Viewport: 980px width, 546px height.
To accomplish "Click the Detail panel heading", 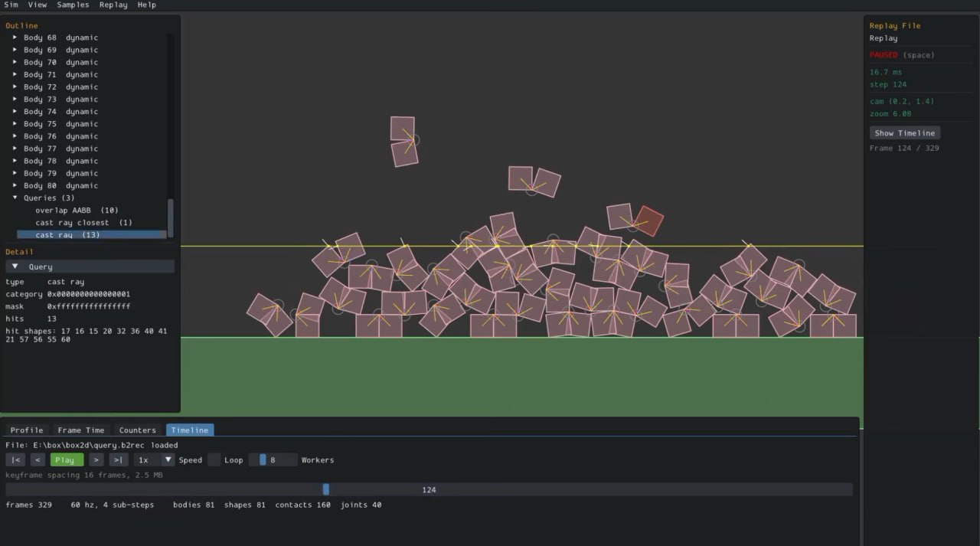I will (x=19, y=252).
